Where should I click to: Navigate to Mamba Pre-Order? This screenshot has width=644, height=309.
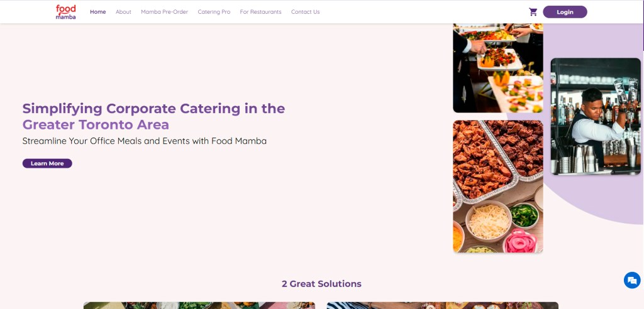click(164, 12)
